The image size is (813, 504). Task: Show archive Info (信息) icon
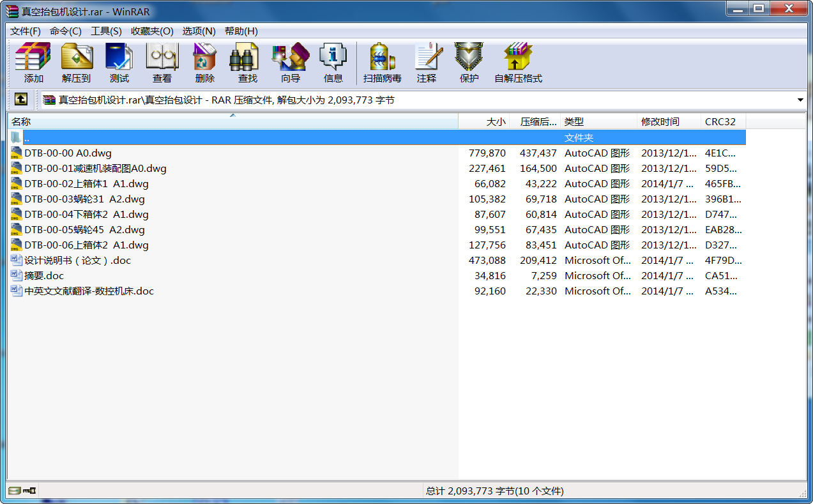[x=333, y=62]
